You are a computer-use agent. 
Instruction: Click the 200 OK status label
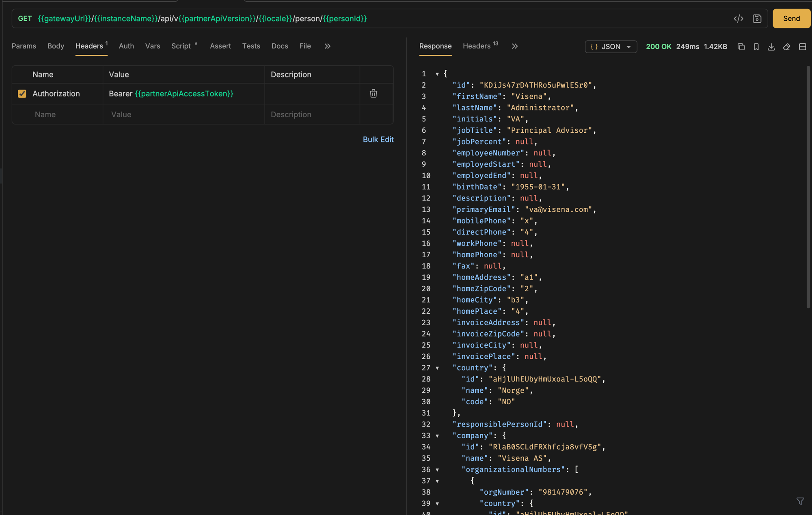(658, 47)
